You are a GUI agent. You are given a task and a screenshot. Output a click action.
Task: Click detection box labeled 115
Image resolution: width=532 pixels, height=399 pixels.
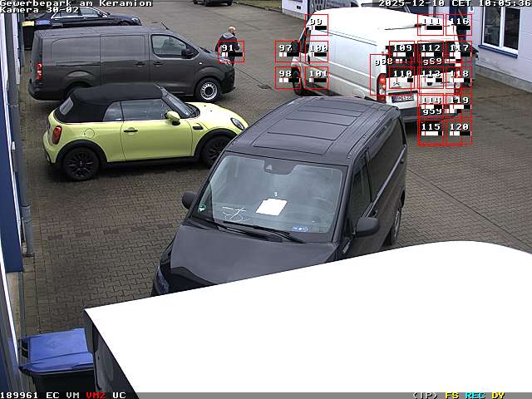[431, 131]
